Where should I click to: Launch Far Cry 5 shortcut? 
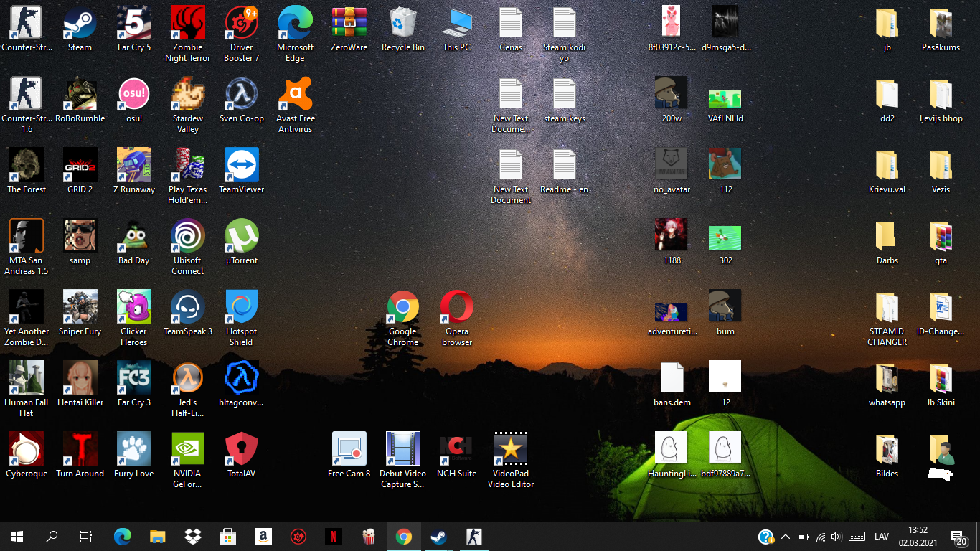click(x=134, y=29)
